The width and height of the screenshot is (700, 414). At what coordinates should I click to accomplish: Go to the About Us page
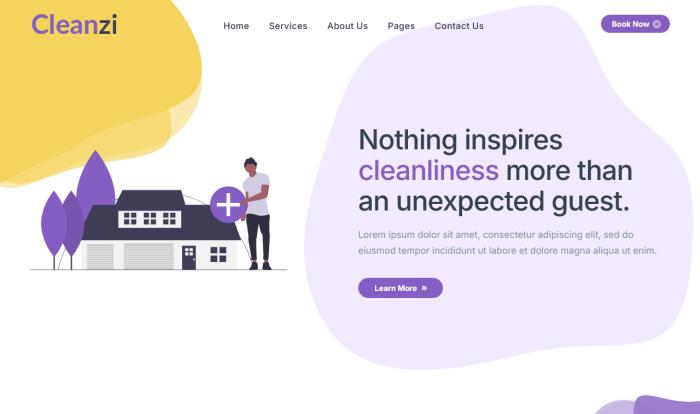[347, 26]
